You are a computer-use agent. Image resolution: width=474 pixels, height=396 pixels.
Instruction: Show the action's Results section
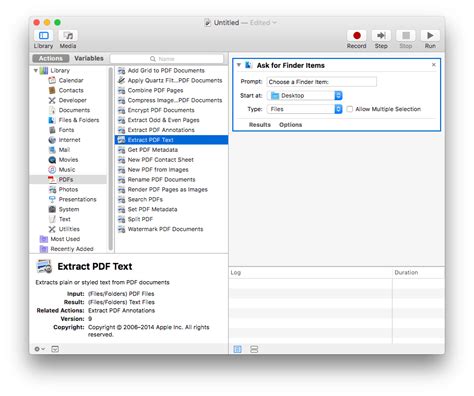260,125
